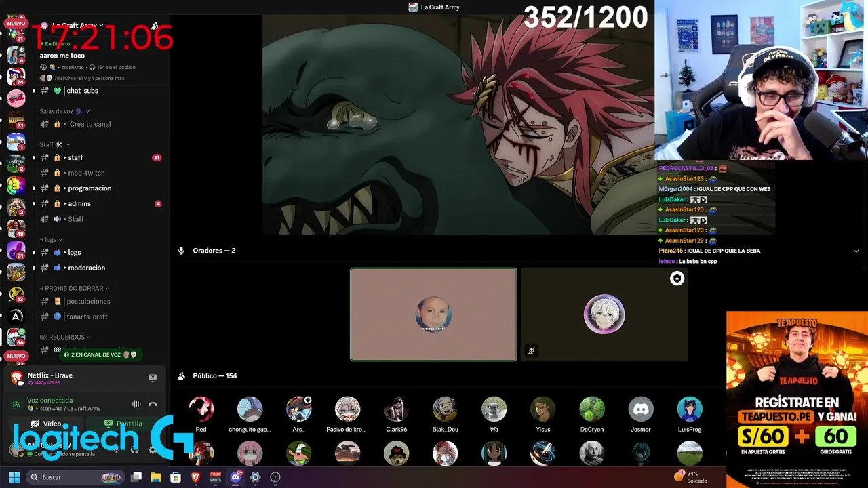The width and height of the screenshot is (868, 488).
Task: Switch to Brave browser on taskbar
Action: pos(195,477)
